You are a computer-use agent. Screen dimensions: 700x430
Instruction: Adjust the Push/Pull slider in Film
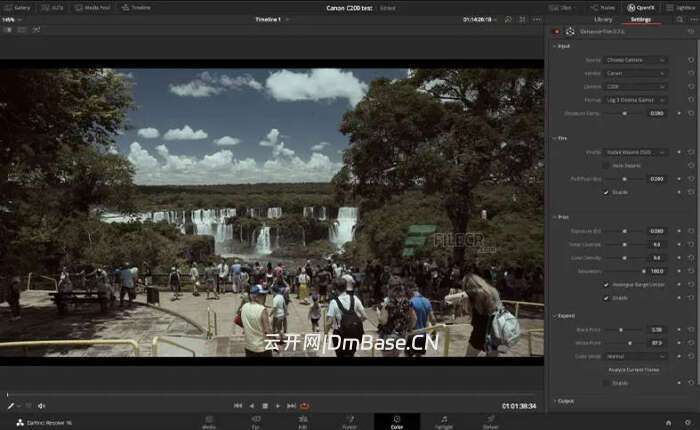(x=625, y=179)
